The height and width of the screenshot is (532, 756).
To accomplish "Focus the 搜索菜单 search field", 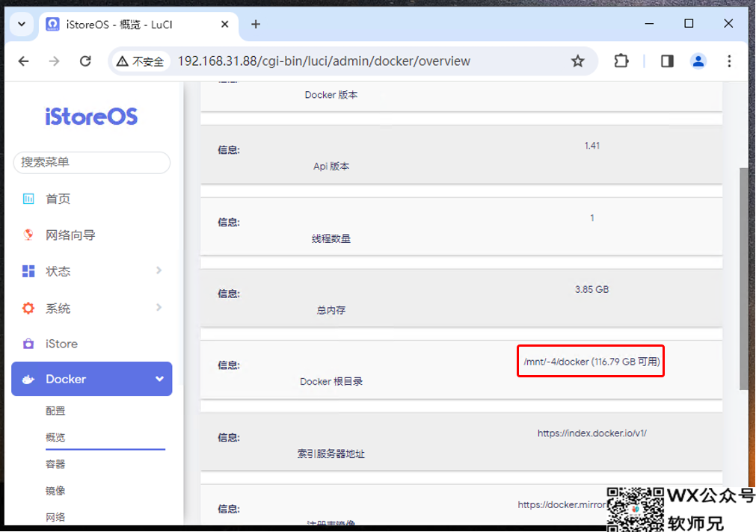I will [x=92, y=162].
